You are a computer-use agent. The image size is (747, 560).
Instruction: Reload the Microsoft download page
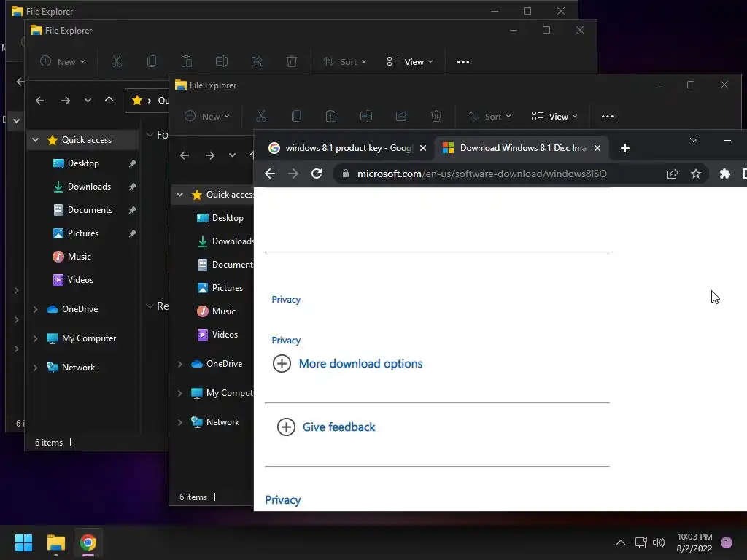click(x=317, y=174)
